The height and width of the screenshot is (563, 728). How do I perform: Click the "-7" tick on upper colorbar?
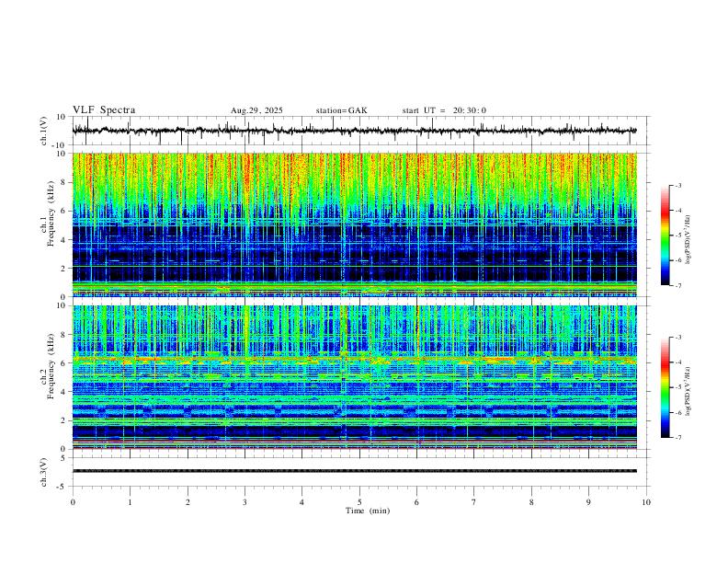pos(678,285)
